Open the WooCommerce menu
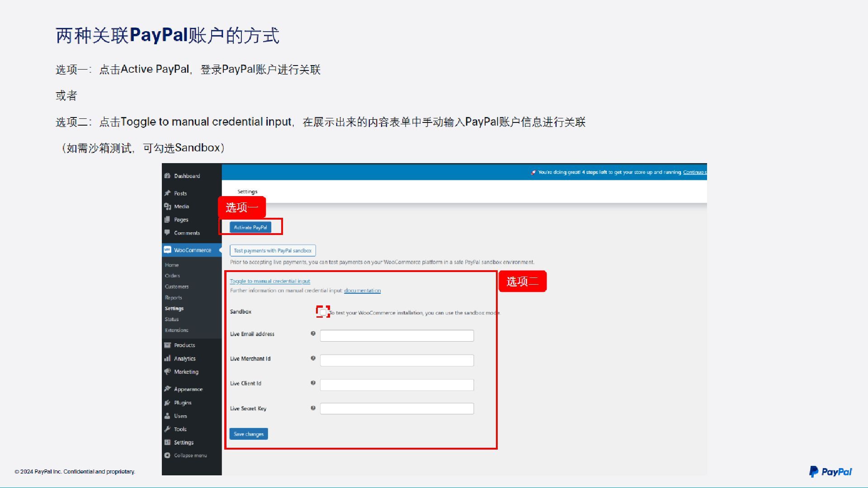 point(192,250)
